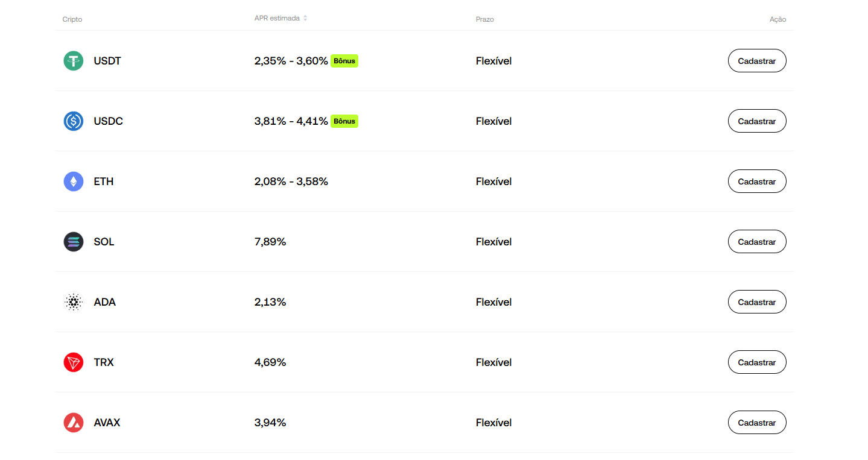Click the Bônus badge on USDC row

[344, 121]
